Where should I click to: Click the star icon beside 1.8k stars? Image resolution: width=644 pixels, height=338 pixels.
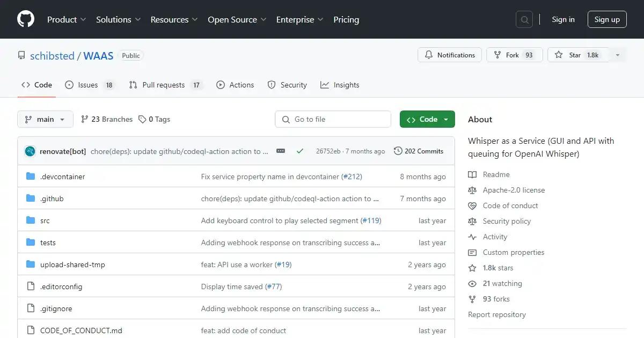472,268
